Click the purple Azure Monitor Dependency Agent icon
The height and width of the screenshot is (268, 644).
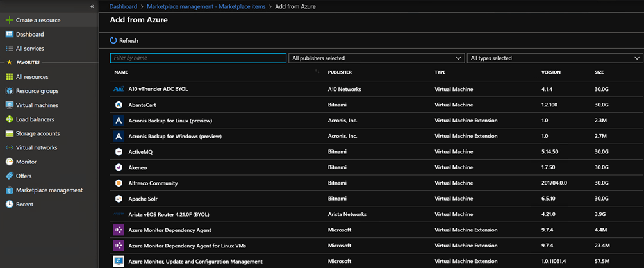tap(119, 230)
